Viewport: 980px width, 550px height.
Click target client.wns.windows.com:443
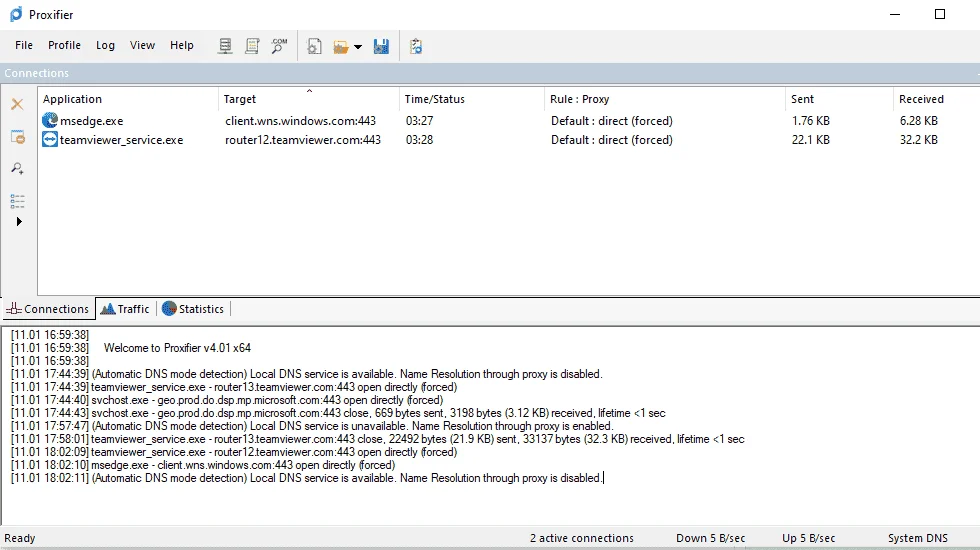click(x=301, y=121)
